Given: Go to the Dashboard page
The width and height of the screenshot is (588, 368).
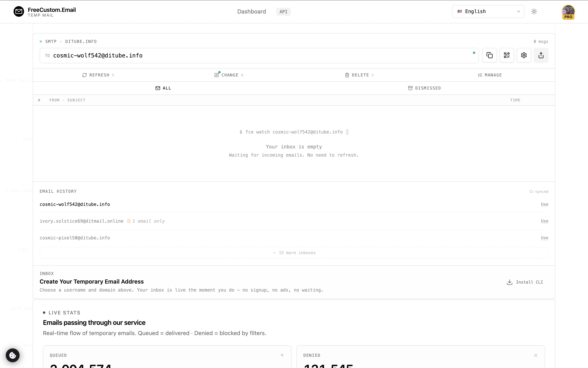Looking at the screenshot, I should [252, 11].
